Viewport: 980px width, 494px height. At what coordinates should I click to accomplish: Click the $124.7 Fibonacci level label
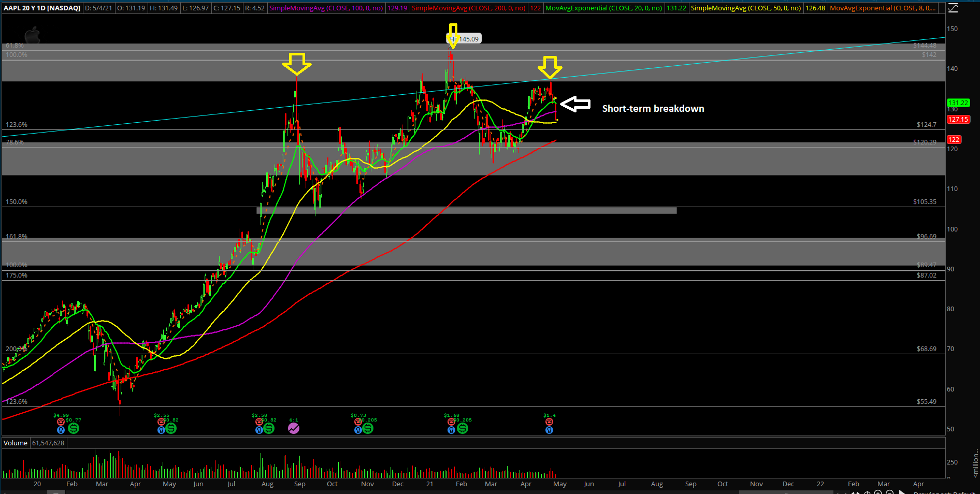[x=927, y=124]
